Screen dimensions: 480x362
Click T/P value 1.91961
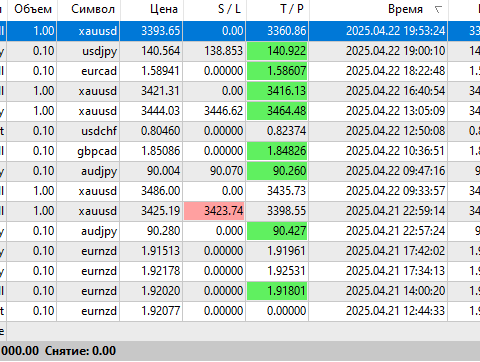point(286,251)
